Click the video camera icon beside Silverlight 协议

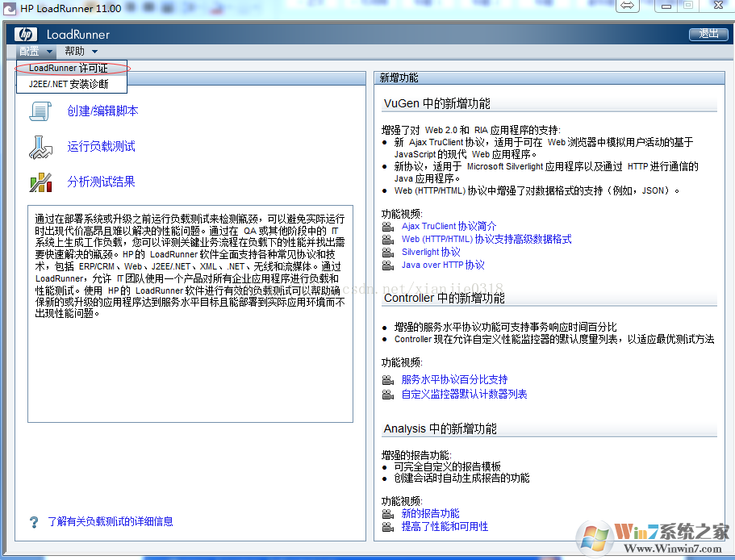[386, 252]
